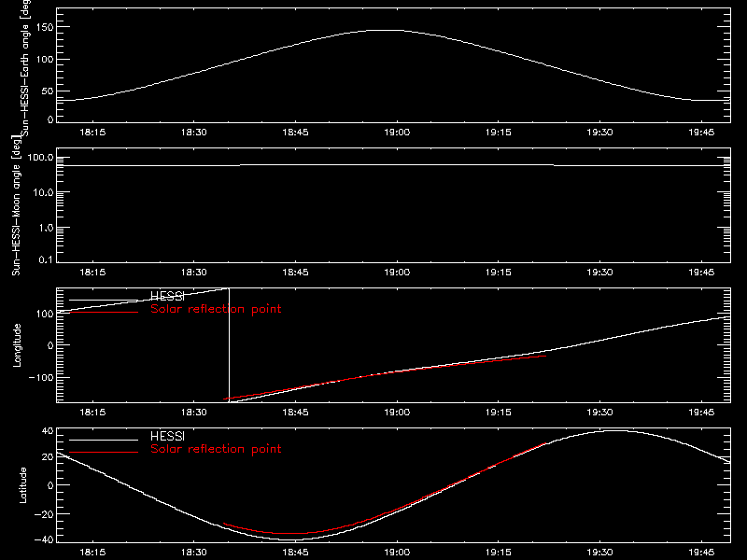The height and width of the screenshot is (560, 747).
Task: Click the -40 tick on Latitude axis
Action: (44, 539)
